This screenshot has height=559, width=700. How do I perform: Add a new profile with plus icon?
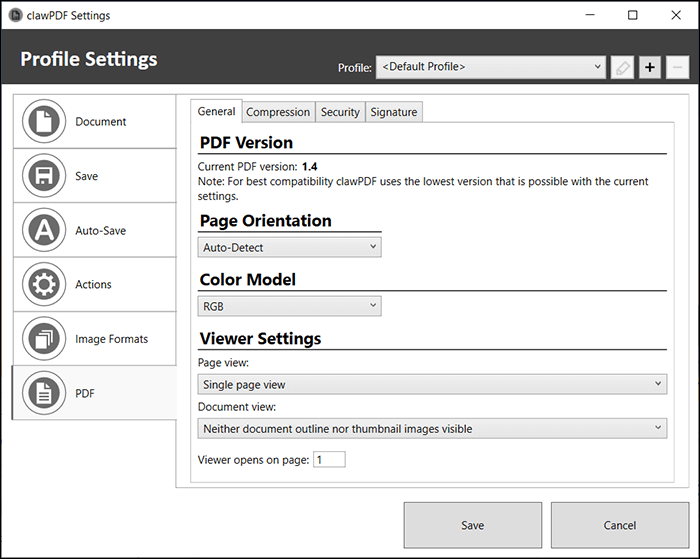[x=649, y=68]
